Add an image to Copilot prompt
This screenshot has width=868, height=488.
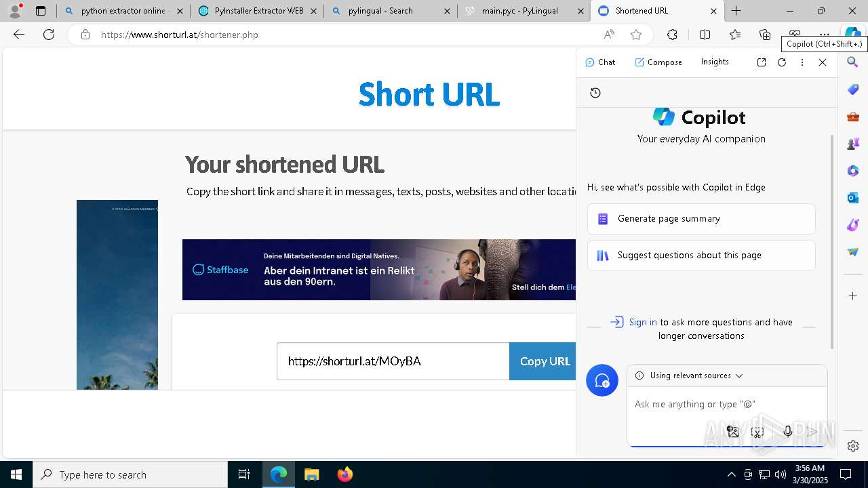(x=732, y=431)
